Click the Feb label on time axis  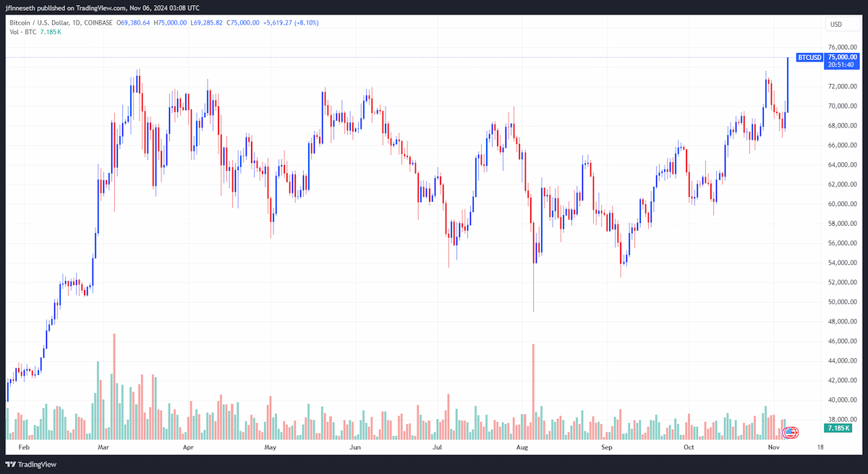pyautogui.click(x=22, y=447)
